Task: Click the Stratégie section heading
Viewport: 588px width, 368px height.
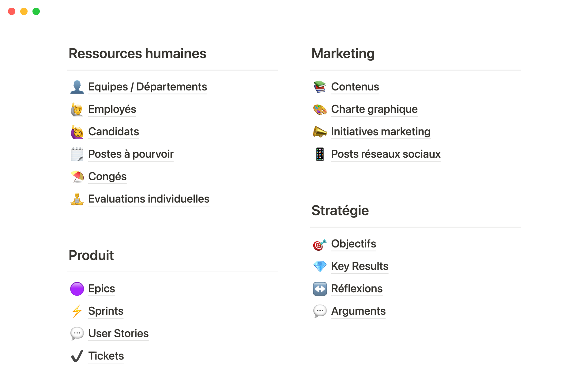Action: pyautogui.click(x=340, y=211)
